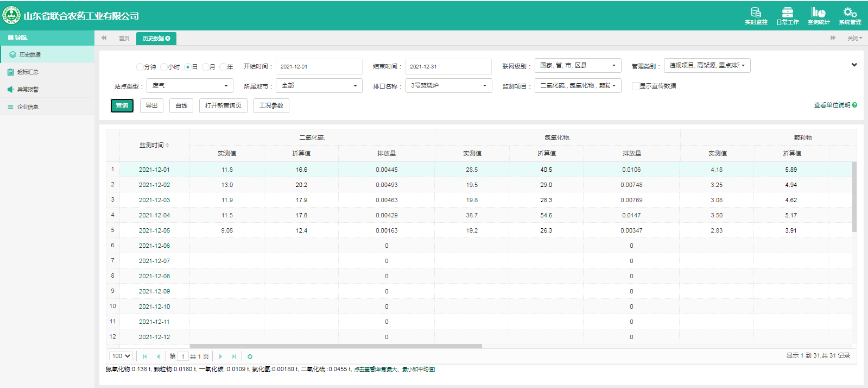Open the 联网级别 dropdown

pos(578,66)
